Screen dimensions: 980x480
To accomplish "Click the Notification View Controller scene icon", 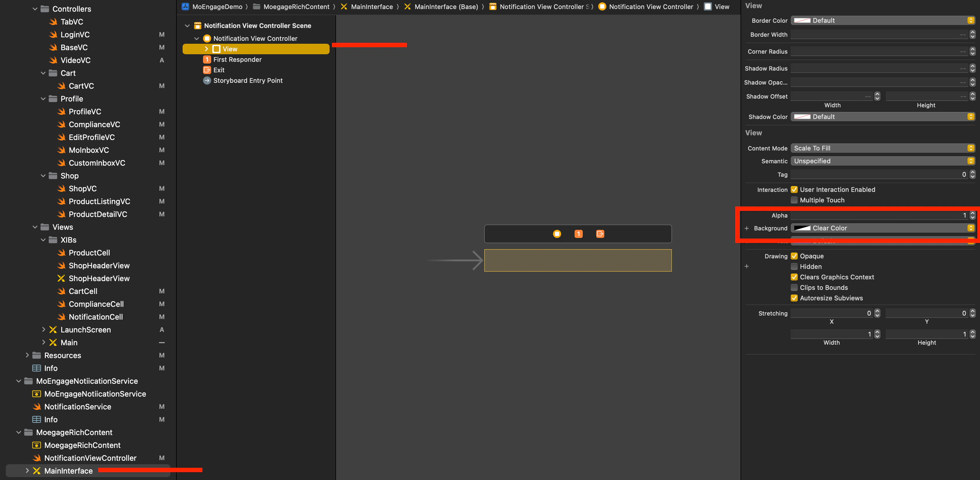I will pyautogui.click(x=197, y=25).
